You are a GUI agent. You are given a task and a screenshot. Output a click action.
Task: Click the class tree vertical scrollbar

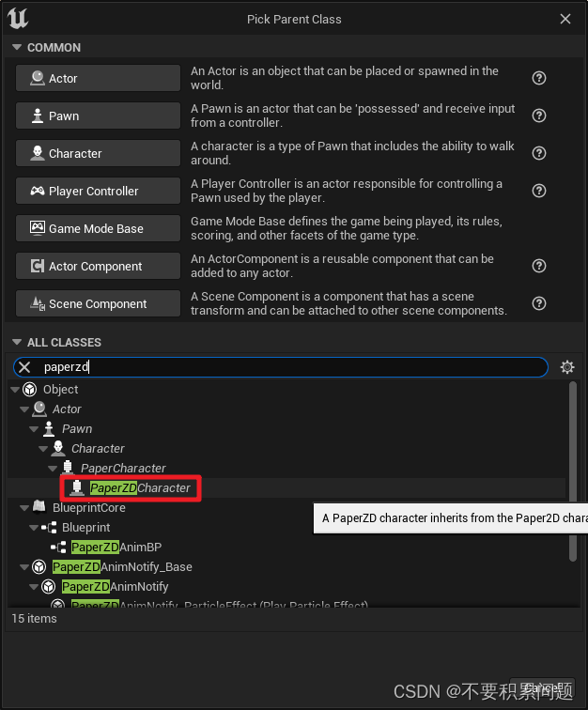coord(573,471)
